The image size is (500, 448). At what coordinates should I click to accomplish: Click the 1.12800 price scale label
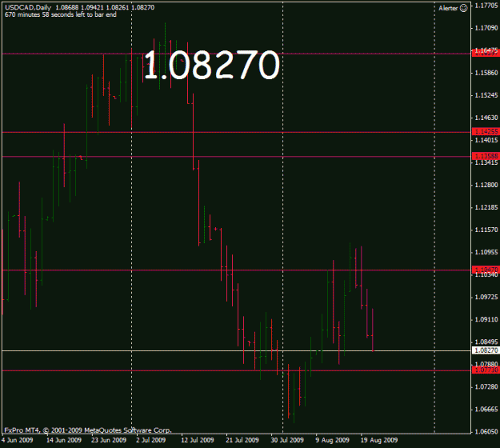tap(486, 185)
